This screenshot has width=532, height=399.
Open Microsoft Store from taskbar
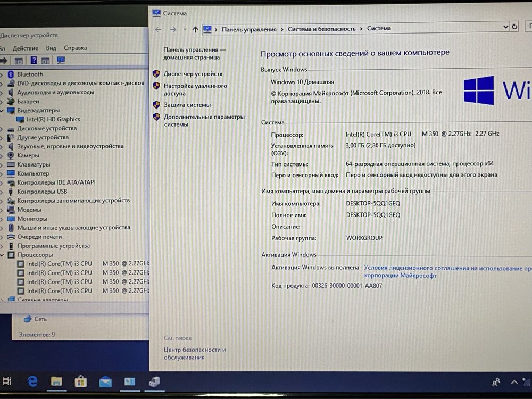pos(81,382)
